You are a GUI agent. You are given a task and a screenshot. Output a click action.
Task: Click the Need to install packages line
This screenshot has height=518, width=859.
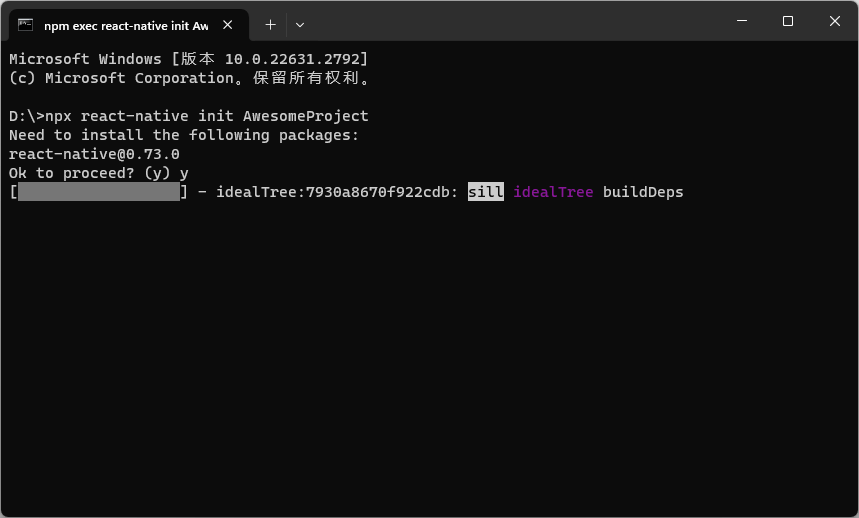pos(184,135)
